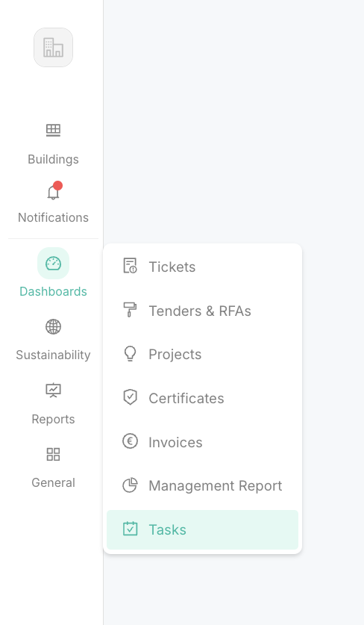The height and width of the screenshot is (625, 364).
Task: Click the red notification badge dot
Action: coord(57,186)
